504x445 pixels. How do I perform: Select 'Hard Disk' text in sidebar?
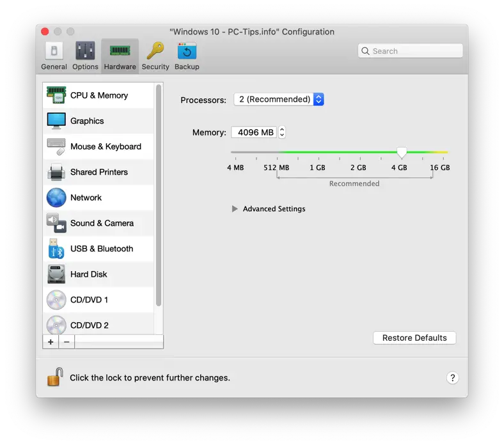(89, 274)
